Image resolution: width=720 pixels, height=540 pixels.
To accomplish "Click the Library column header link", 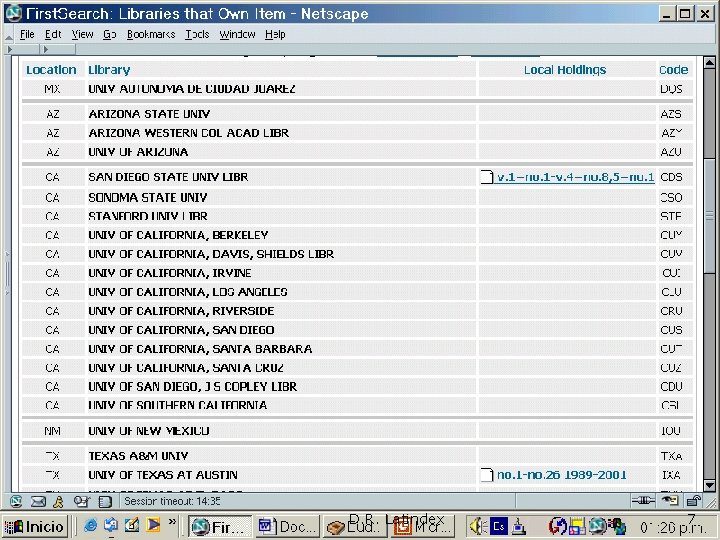I will click(x=109, y=70).
